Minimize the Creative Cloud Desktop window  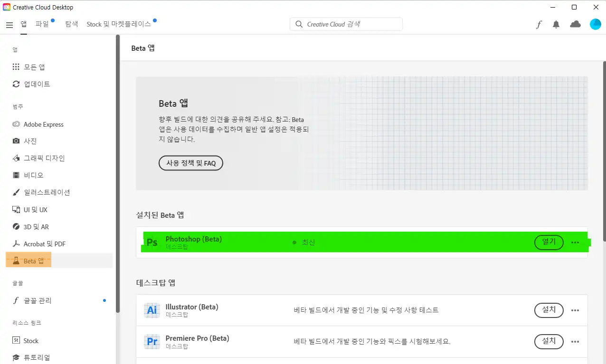[x=553, y=7]
